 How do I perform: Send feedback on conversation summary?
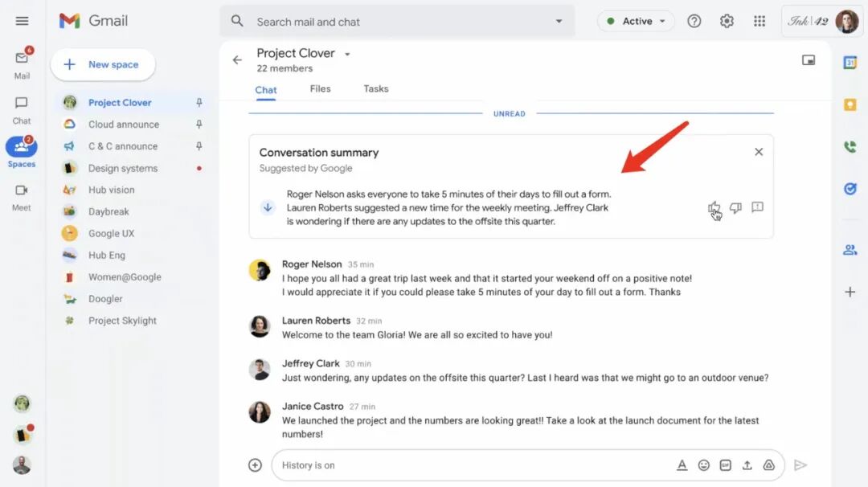(757, 207)
